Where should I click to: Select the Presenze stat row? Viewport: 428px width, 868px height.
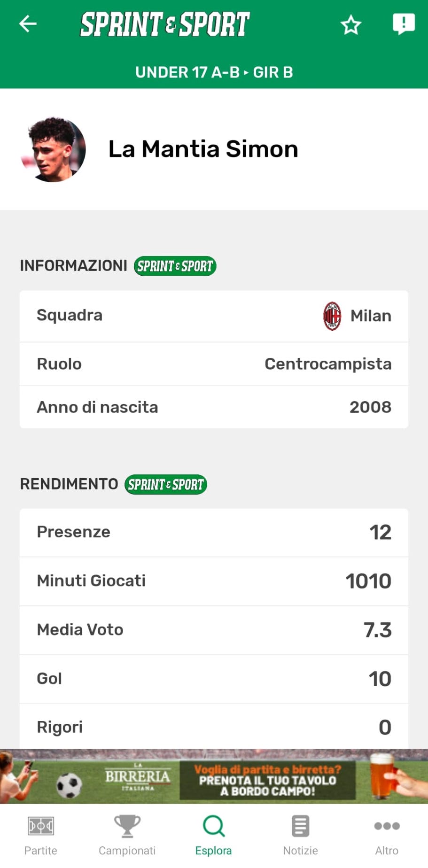[x=214, y=533]
